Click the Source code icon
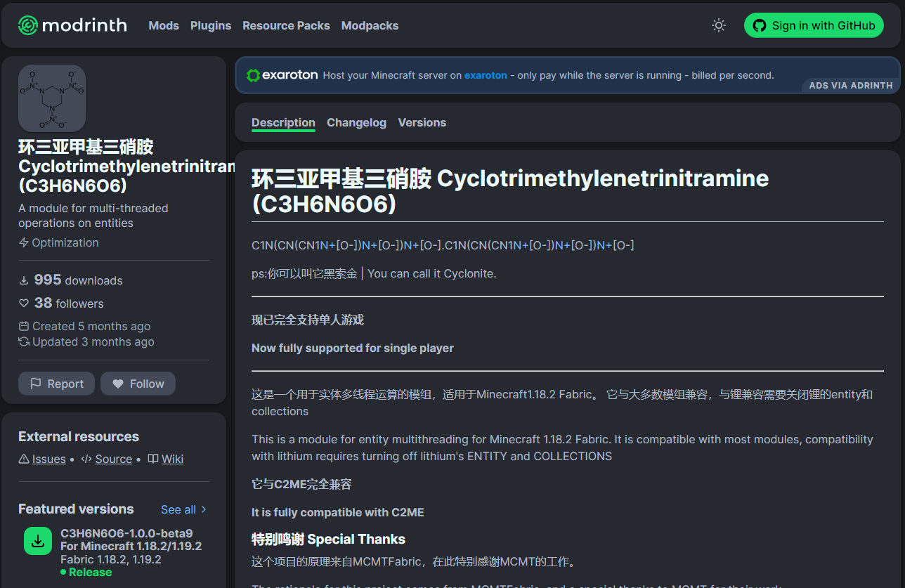 pos(86,459)
